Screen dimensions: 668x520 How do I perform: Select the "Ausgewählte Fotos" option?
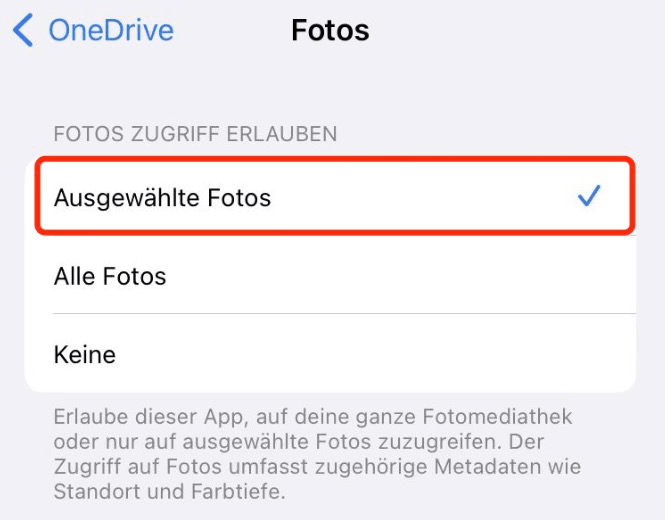(x=335, y=196)
